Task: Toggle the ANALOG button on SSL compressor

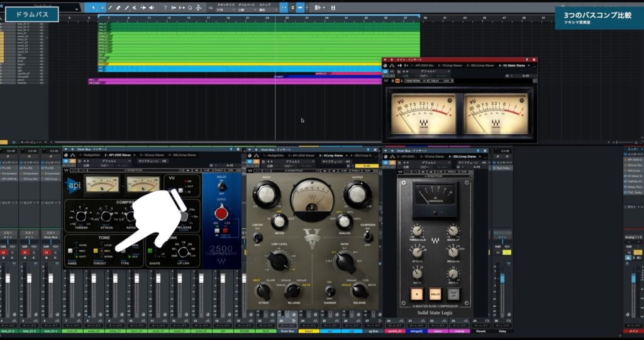Action: 435,294
